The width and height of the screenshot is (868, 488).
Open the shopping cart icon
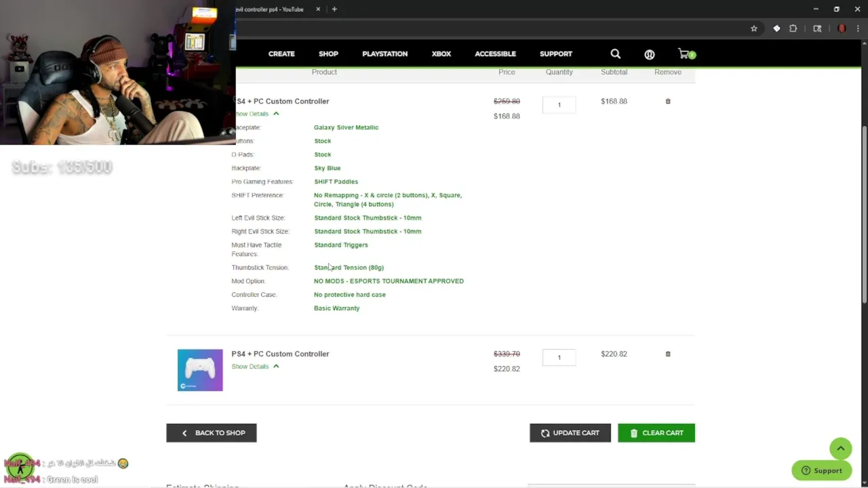click(686, 54)
